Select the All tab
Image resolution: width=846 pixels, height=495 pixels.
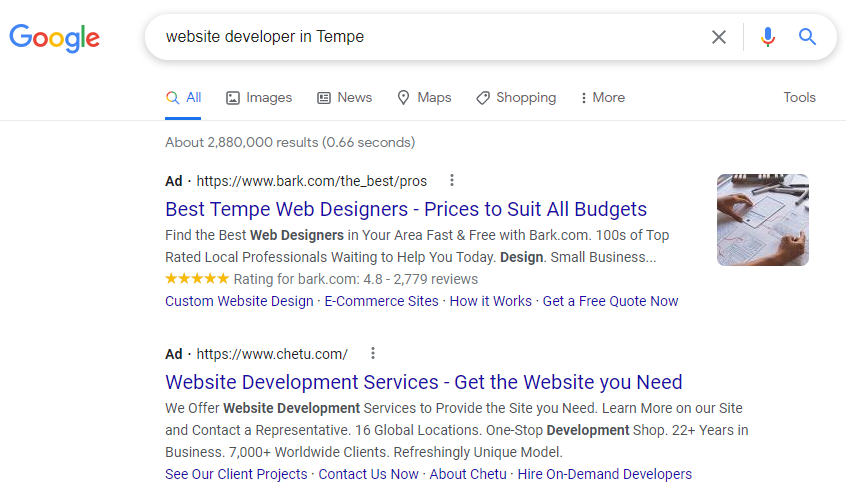pos(183,98)
